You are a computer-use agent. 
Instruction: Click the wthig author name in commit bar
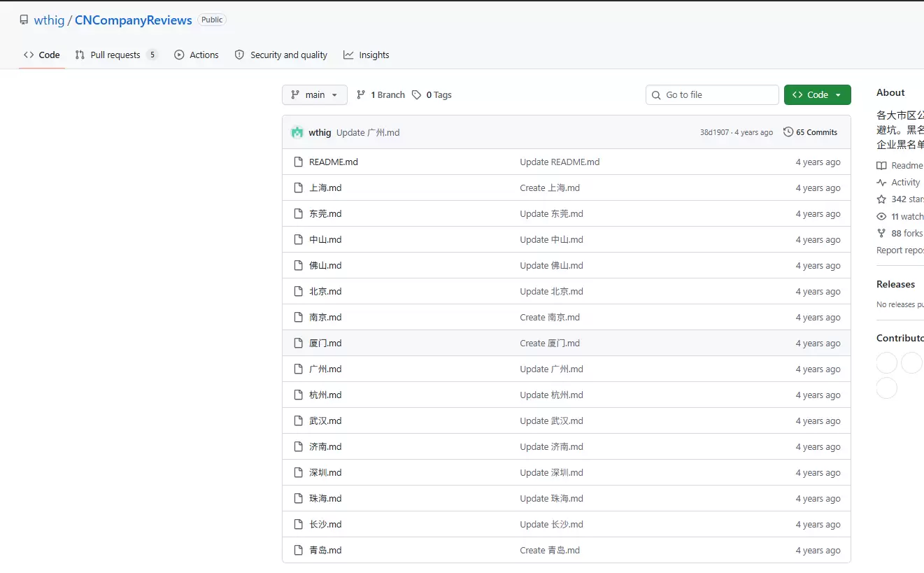pos(320,132)
